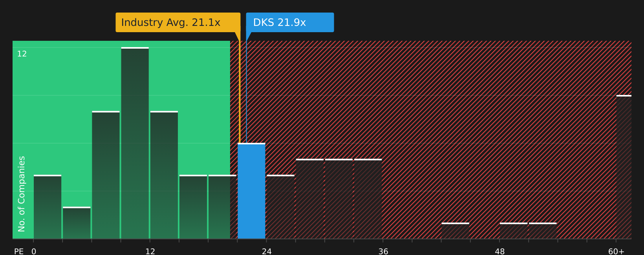The width and height of the screenshot is (644, 255).
Task: Select the small bar for PE 42 to 45
Action: point(456,231)
